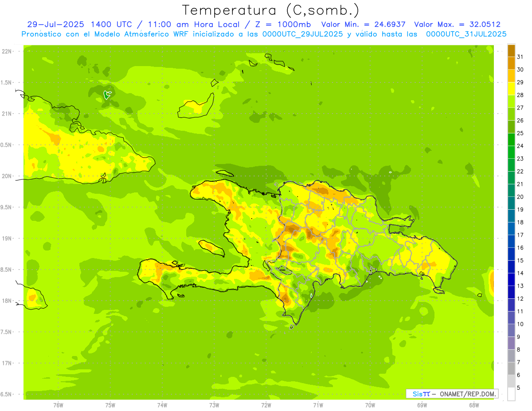Screen dimensions: 532x411
Task: Click the title "Temperatura (C,somb.)"
Action: pos(271,10)
